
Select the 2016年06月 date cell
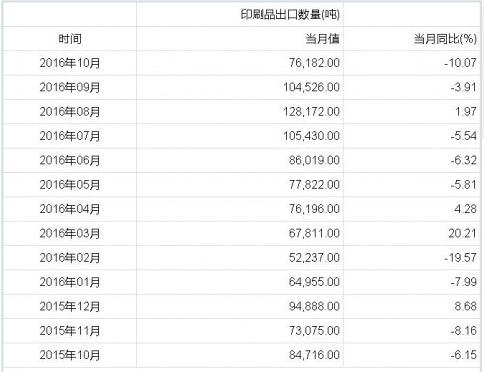(x=70, y=160)
